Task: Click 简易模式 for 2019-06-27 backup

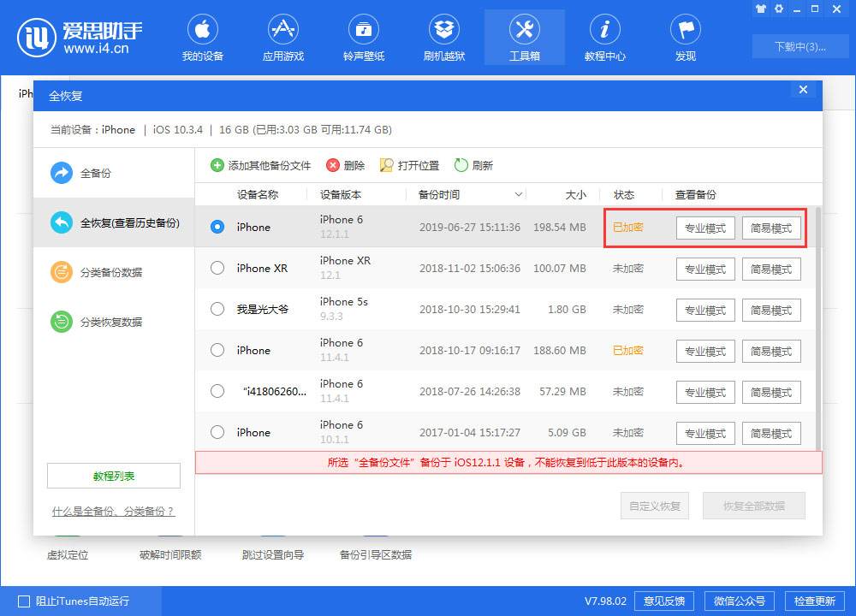Action: 771,228
